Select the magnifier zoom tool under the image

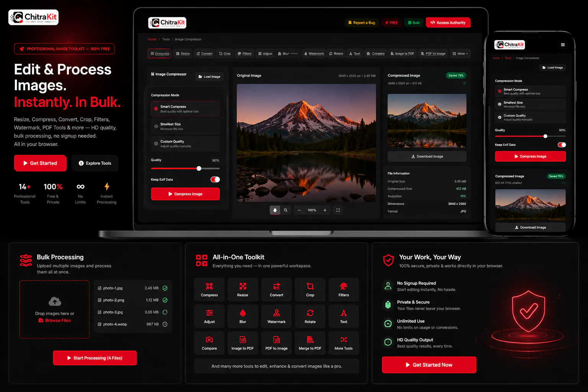coord(286,210)
